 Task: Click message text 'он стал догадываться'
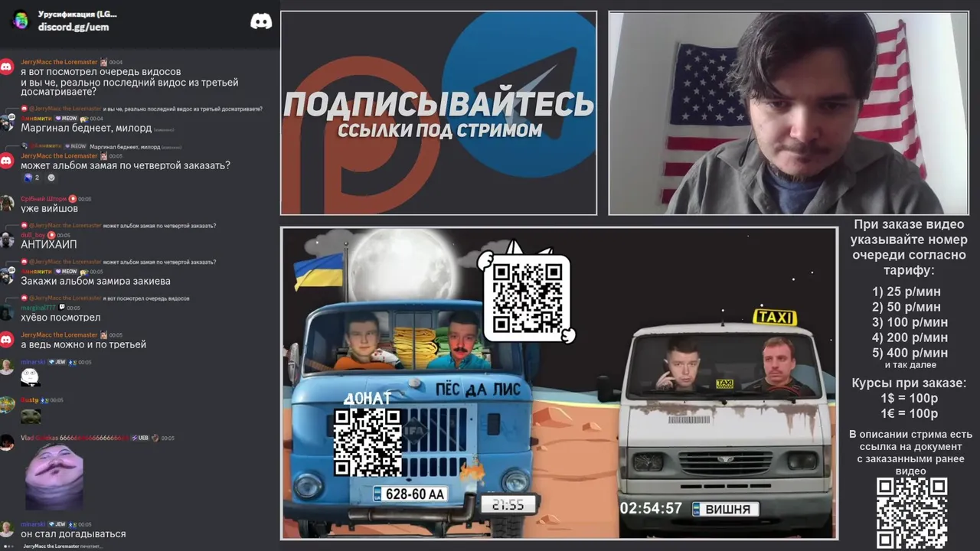[73, 533]
